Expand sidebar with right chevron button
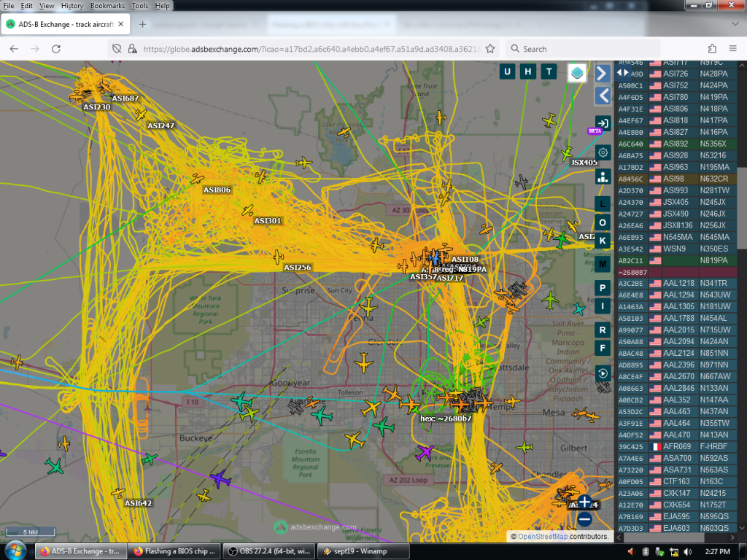Image resolution: width=747 pixels, height=560 pixels. point(602,74)
